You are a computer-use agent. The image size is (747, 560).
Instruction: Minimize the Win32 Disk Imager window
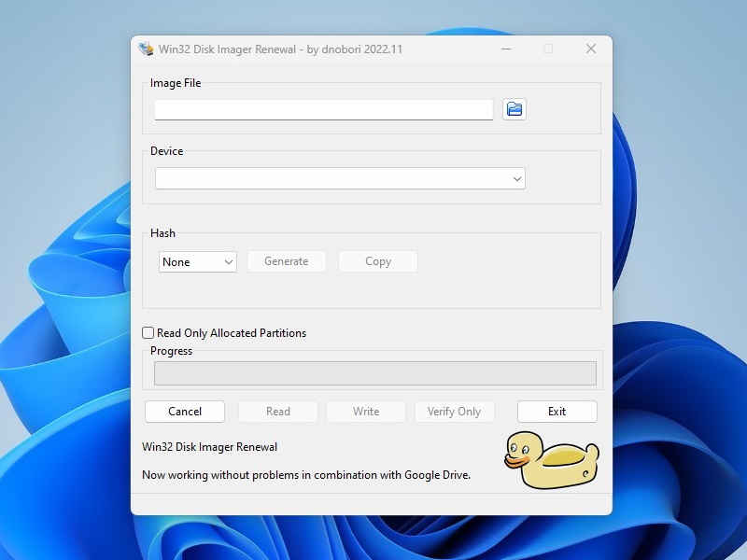[x=505, y=49]
